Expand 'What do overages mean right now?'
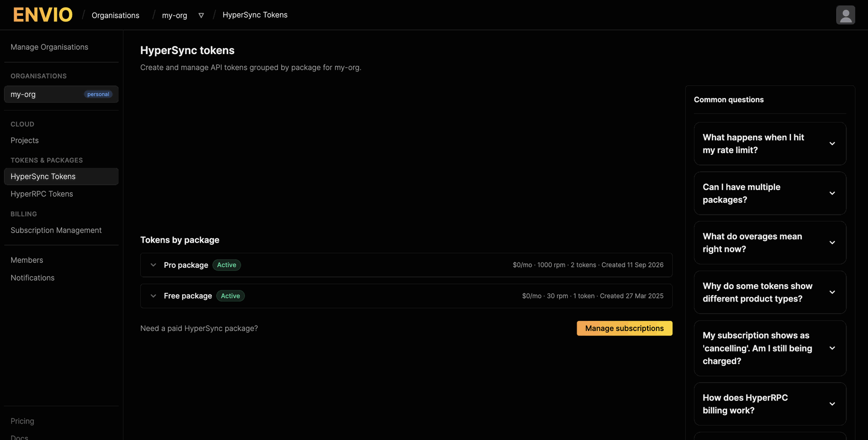This screenshot has height=440, width=868. coord(770,243)
